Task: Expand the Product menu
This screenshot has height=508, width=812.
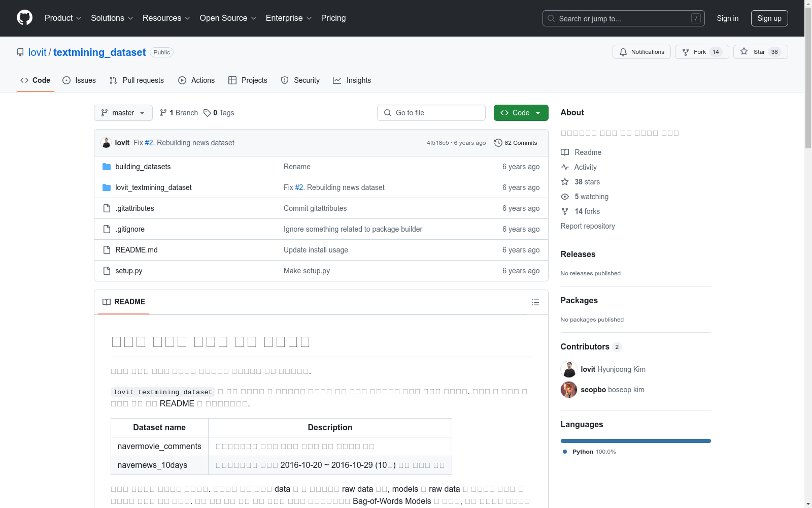Action: [x=63, y=18]
